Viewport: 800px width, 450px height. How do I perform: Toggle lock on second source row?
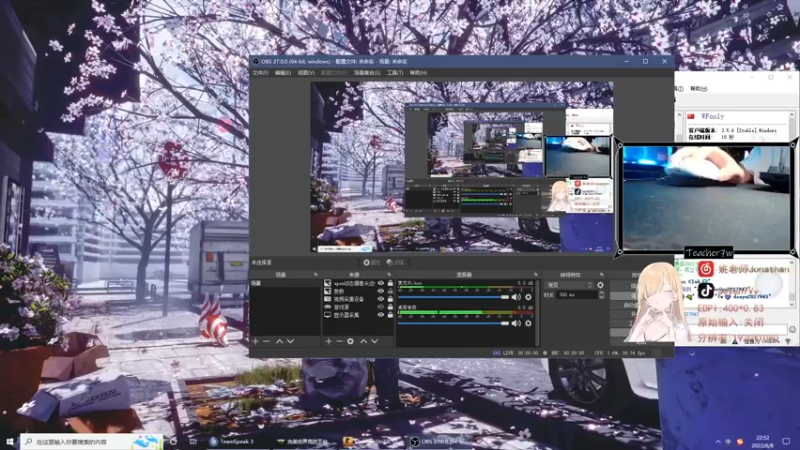coord(390,291)
